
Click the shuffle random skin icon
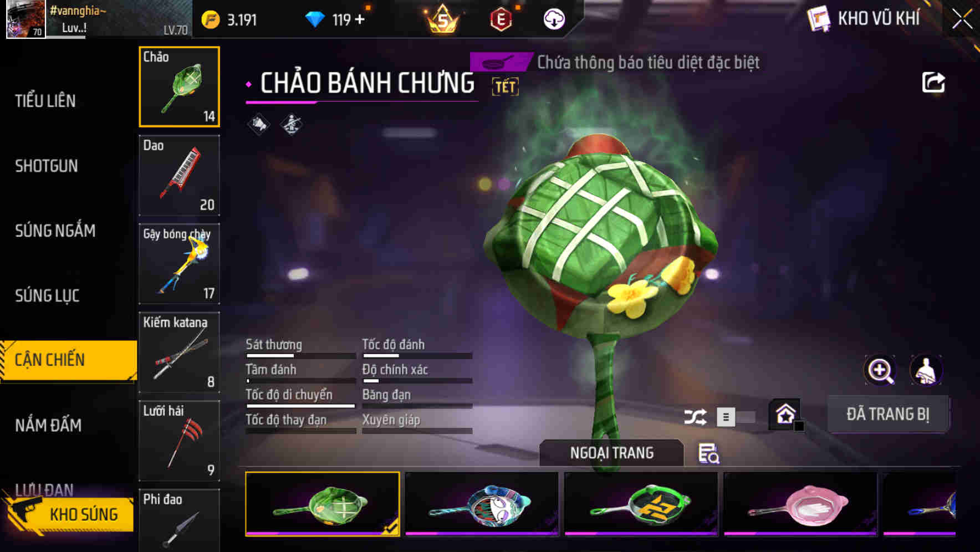coord(695,416)
